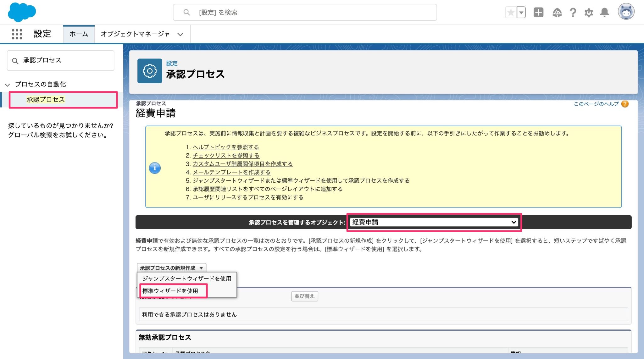Image resolution: width=644 pixels, height=359 pixels.
Task: Expand the オブジェクトマネージャ tab chevron
Action: click(180, 34)
